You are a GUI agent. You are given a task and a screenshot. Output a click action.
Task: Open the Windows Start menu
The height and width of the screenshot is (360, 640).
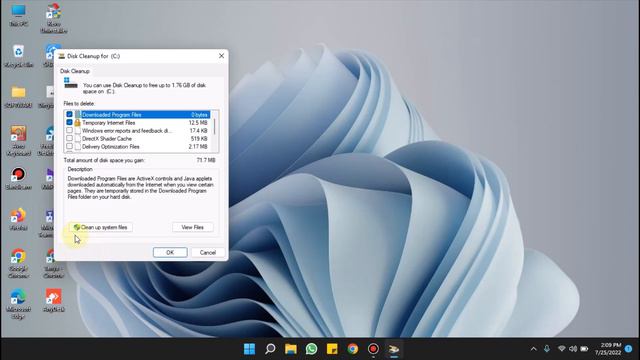[249, 349]
